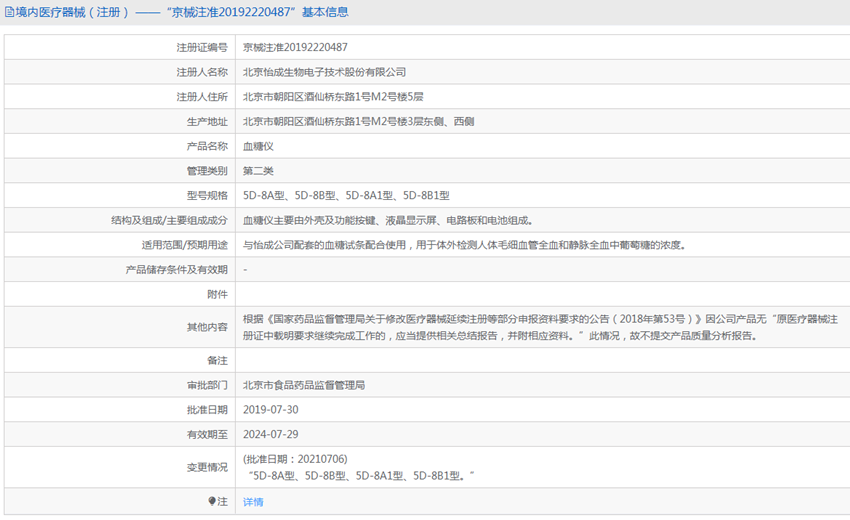850x520 pixels.
Task: Click intended use text 与怡成公司配套的血糖试条配合使用
Action: point(324,245)
